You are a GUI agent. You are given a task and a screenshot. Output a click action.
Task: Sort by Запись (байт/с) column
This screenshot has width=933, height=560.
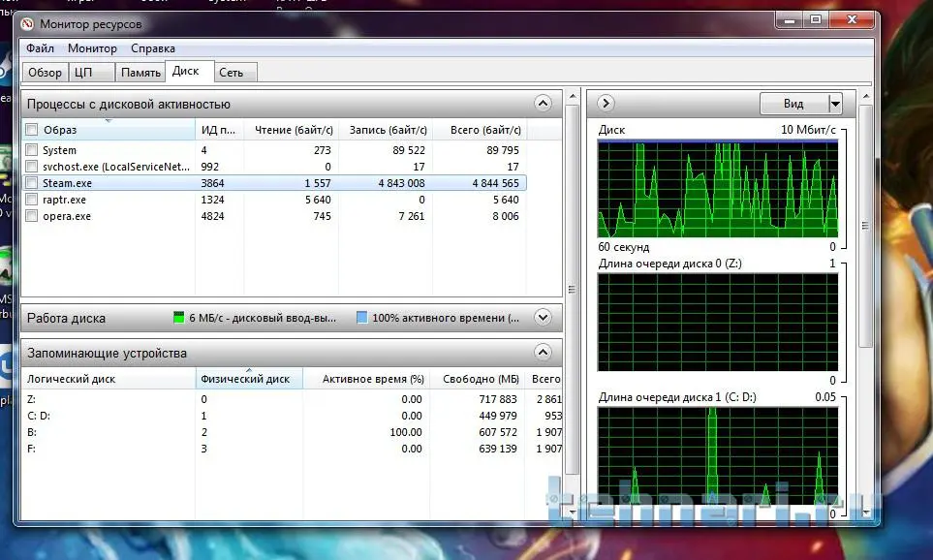point(386,129)
